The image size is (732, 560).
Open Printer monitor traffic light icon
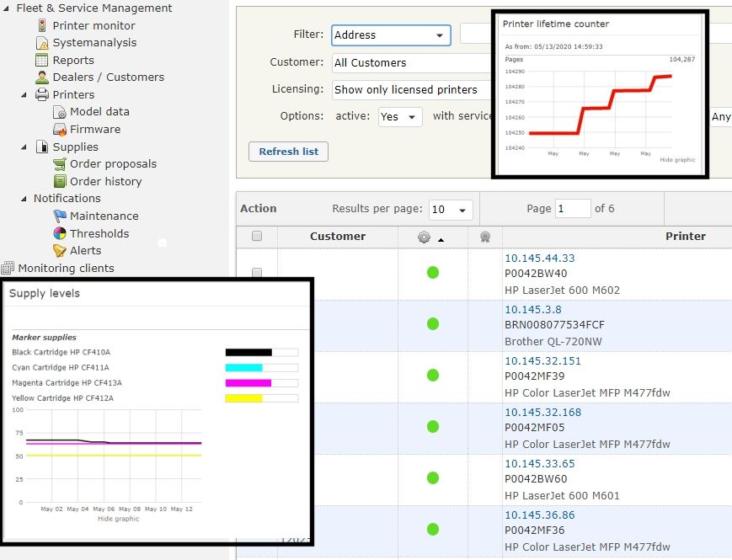42,25
